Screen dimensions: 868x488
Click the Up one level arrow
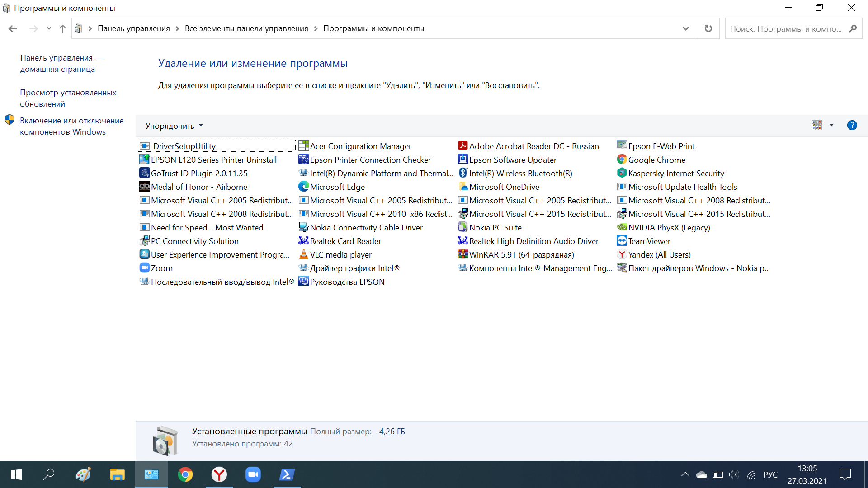pyautogui.click(x=63, y=28)
